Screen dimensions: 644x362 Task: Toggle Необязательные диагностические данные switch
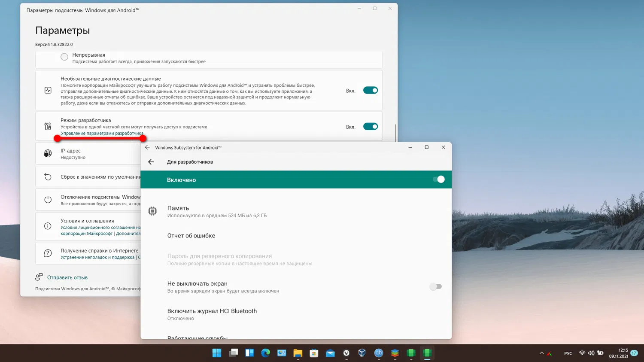pos(371,90)
